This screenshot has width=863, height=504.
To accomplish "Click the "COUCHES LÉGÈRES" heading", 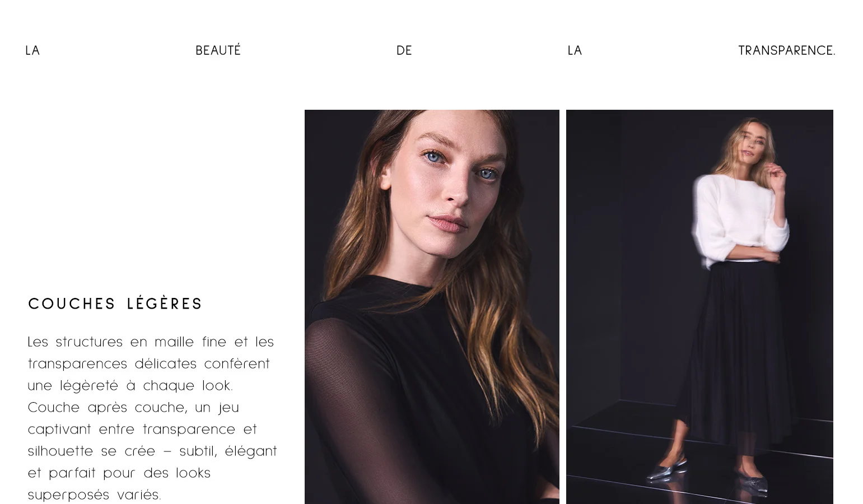I will 115,304.
